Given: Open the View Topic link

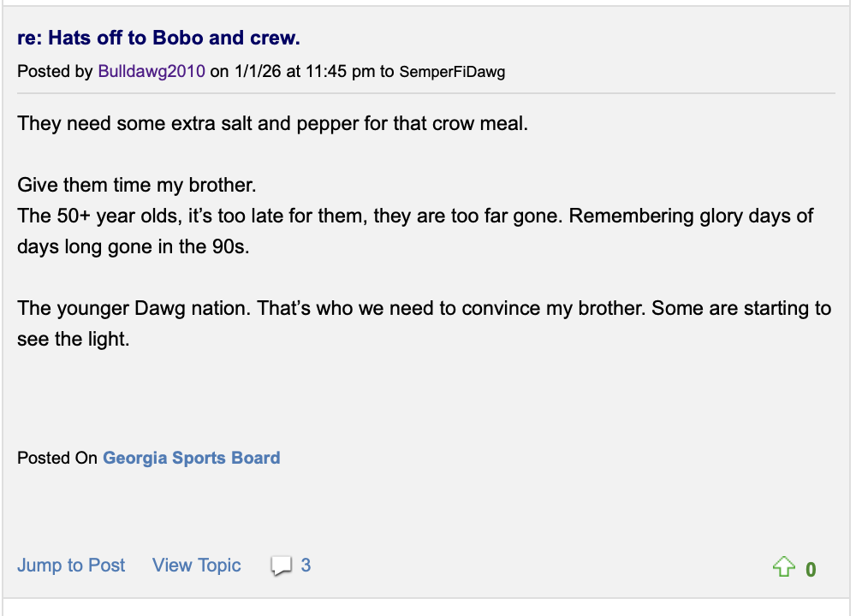Looking at the screenshot, I should [x=196, y=566].
